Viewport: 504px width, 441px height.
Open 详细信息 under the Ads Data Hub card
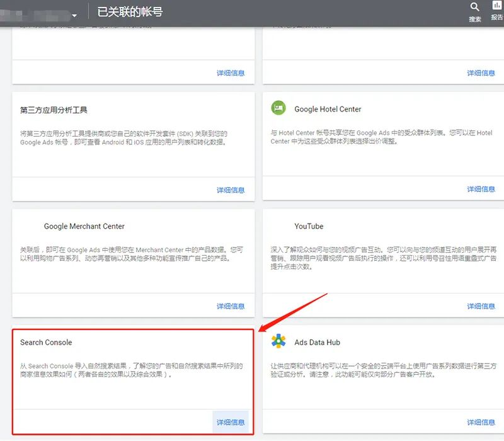pos(481,422)
